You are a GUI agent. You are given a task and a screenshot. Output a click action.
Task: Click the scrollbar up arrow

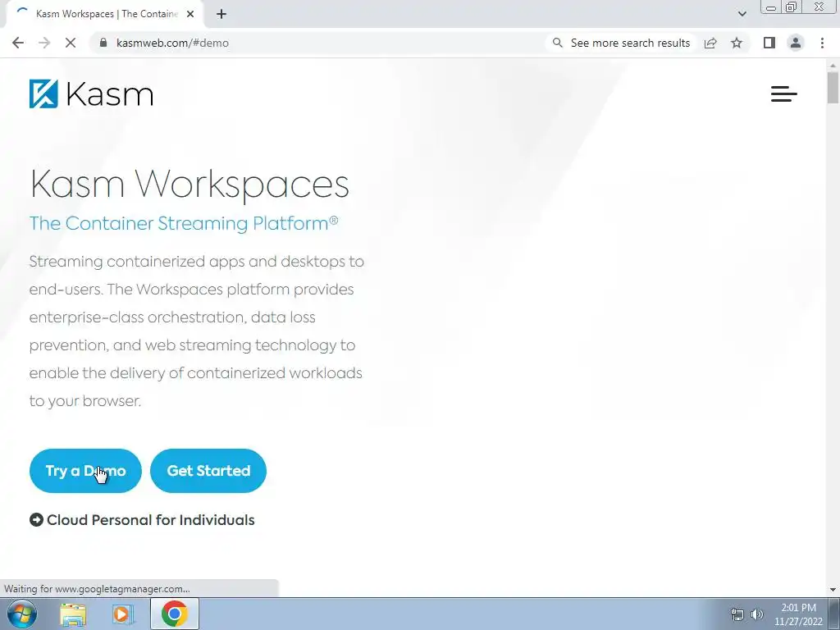coord(833,65)
